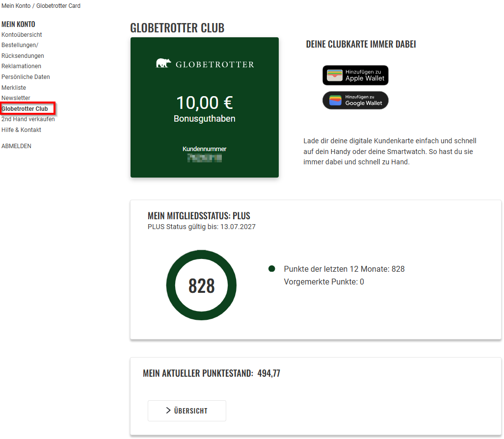Open Persönliche Daten

pyautogui.click(x=26, y=77)
